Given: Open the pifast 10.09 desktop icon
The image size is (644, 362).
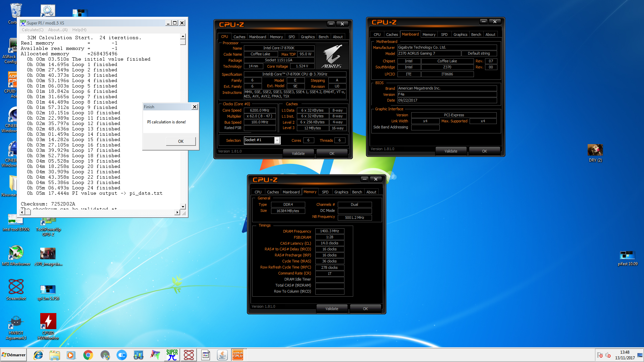Looking at the screenshot, I should [628, 258].
